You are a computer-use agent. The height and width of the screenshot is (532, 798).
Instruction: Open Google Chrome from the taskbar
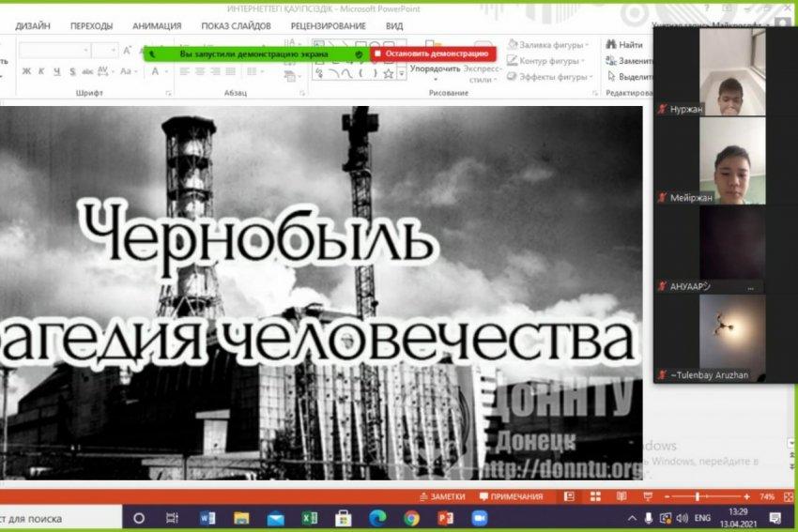coord(411,518)
